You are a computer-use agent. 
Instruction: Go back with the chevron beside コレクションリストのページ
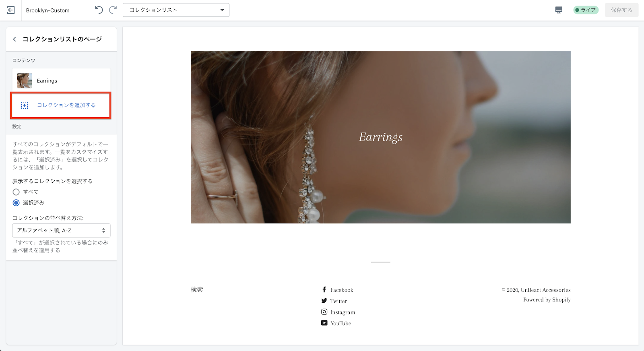[x=14, y=39]
